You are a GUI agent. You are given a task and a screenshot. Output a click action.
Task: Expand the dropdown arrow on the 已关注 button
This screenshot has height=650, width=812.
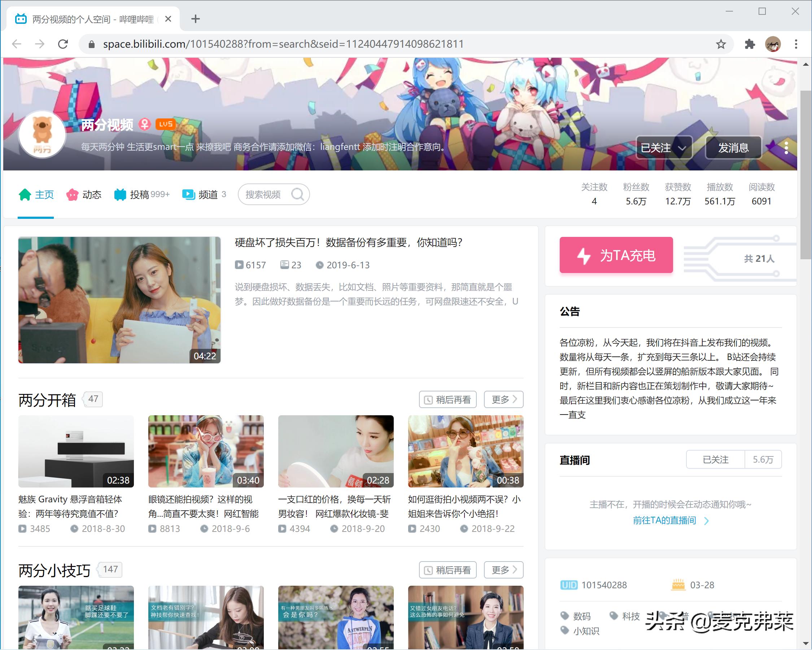682,148
